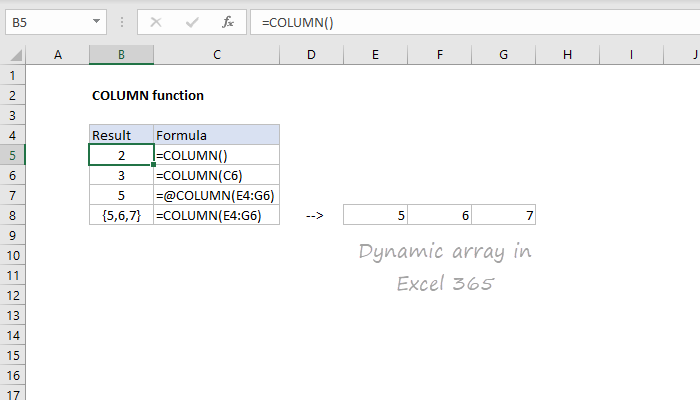Click the Name Box showing B5
This screenshot has width=700, height=400.
56,22
